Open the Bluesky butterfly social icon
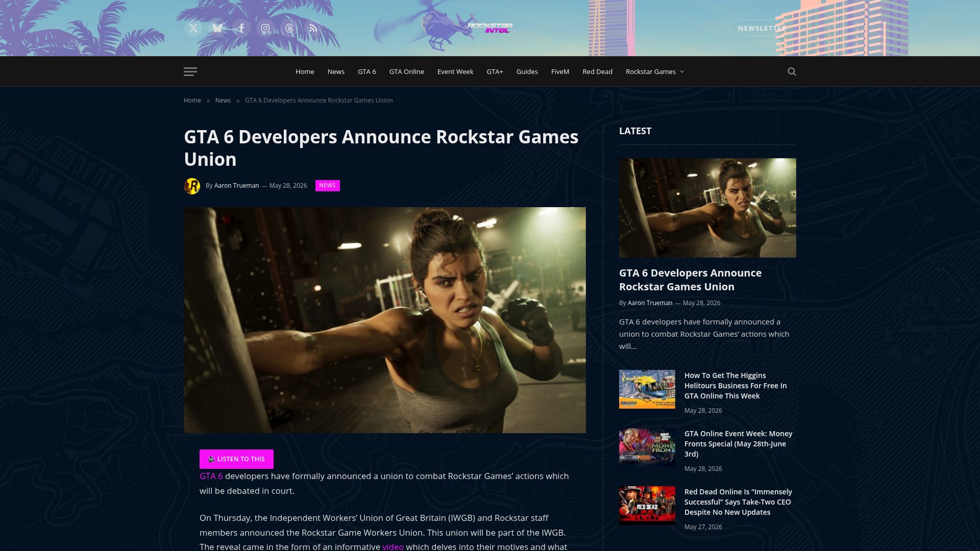980x551 pixels. coord(217,29)
